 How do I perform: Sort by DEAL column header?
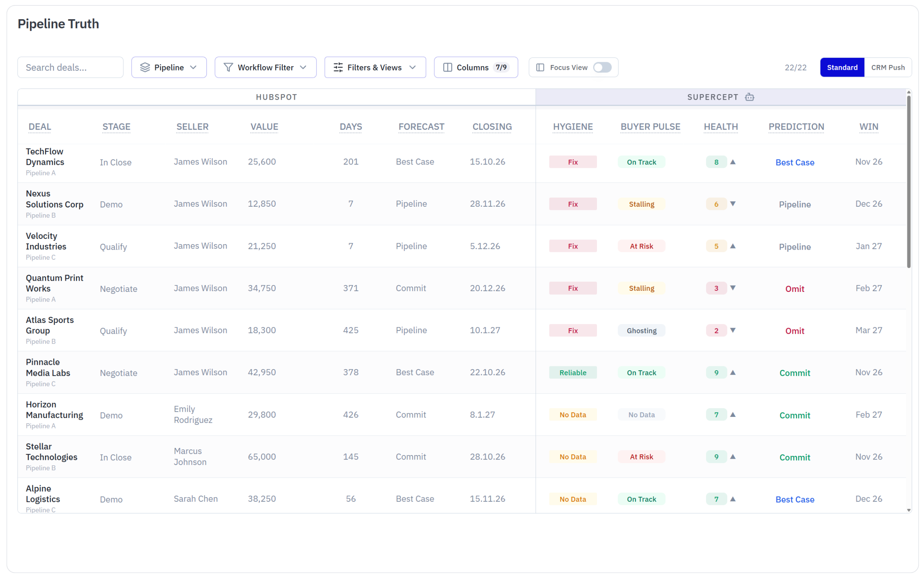[40, 126]
